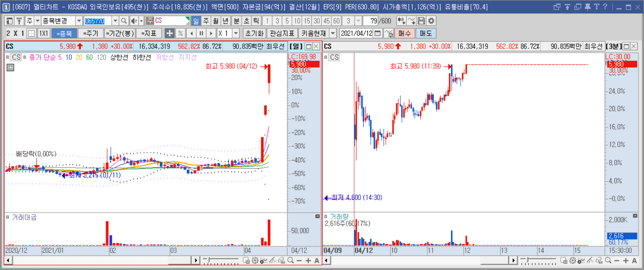Screen dimensions: 644x270
Task: Click the 2021/04/12 date field
Action: (356, 33)
